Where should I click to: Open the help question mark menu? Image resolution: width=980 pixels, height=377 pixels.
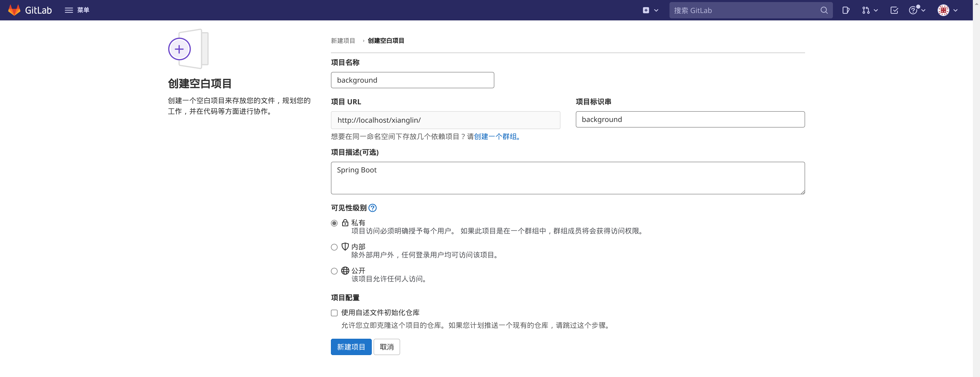click(917, 10)
